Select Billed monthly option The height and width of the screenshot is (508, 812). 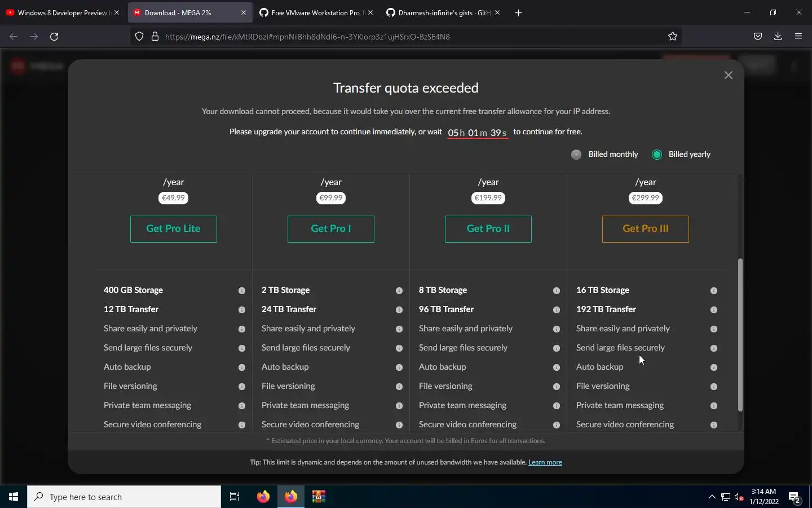click(604, 154)
